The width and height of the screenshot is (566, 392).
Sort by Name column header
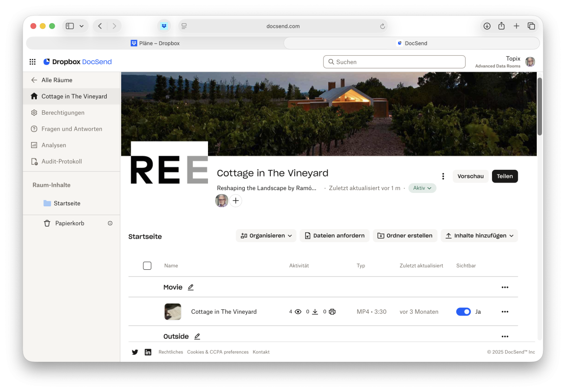point(171,266)
